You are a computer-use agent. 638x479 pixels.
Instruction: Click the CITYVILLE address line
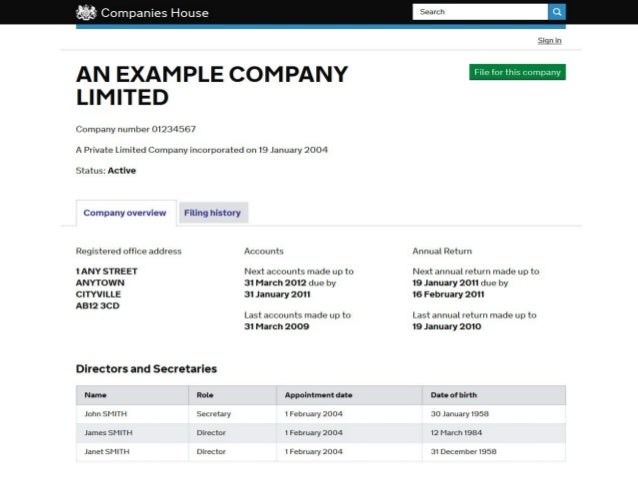coord(98,294)
